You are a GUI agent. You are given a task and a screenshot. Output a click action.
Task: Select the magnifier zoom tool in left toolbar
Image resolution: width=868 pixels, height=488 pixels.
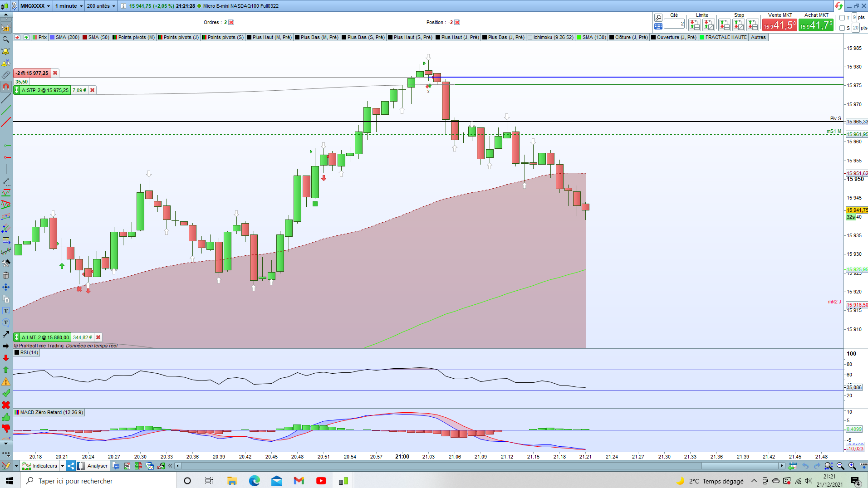[6, 39]
